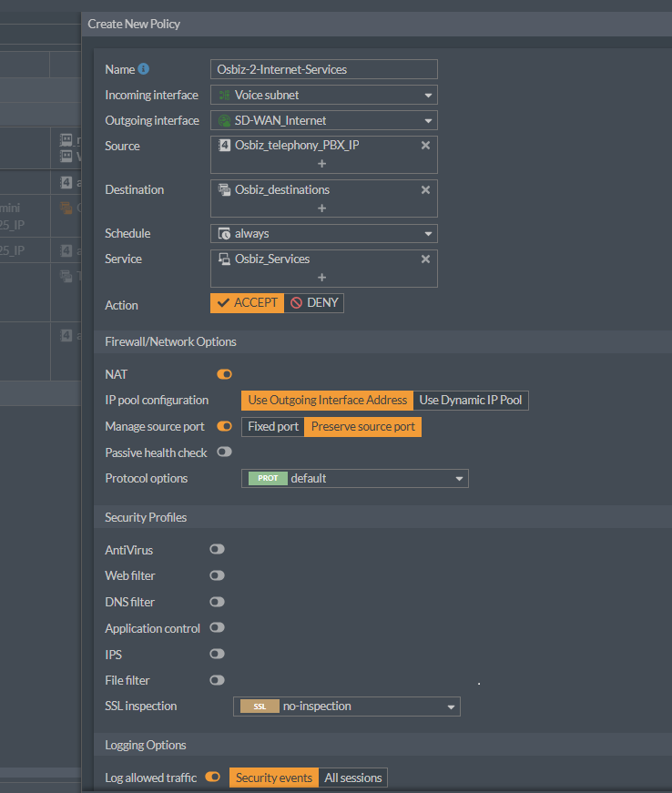The image size is (672, 793).
Task: Select the Fixed port option
Action: [273, 427]
